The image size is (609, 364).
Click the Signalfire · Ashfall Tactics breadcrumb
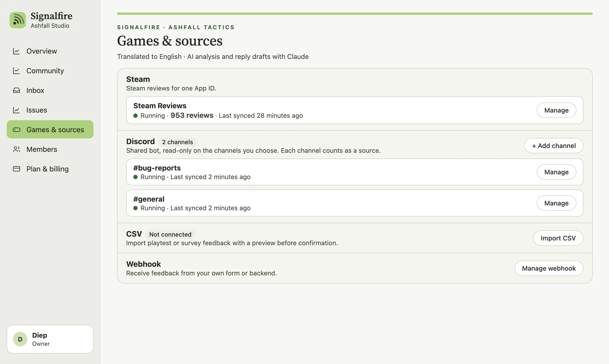click(176, 27)
